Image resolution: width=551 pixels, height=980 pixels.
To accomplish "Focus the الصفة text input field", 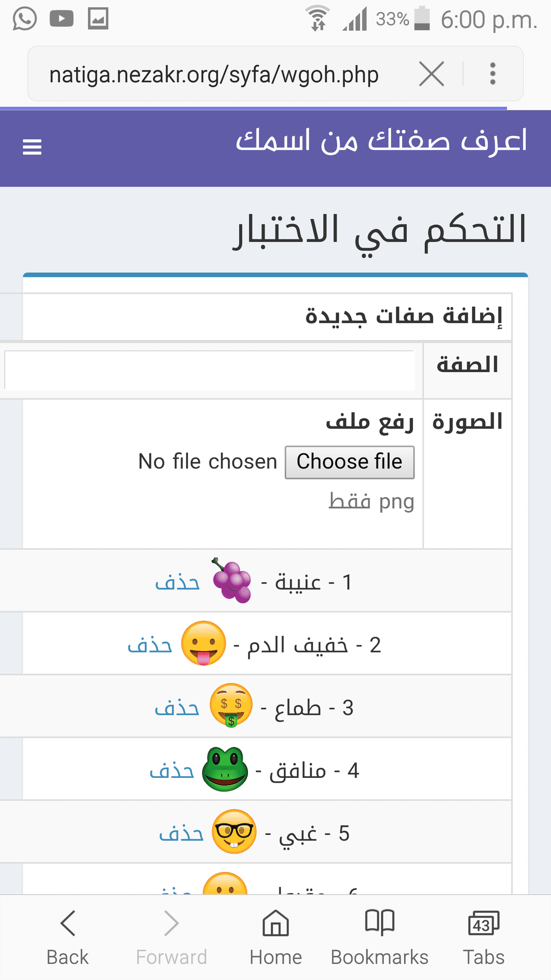I will pos(209,370).
